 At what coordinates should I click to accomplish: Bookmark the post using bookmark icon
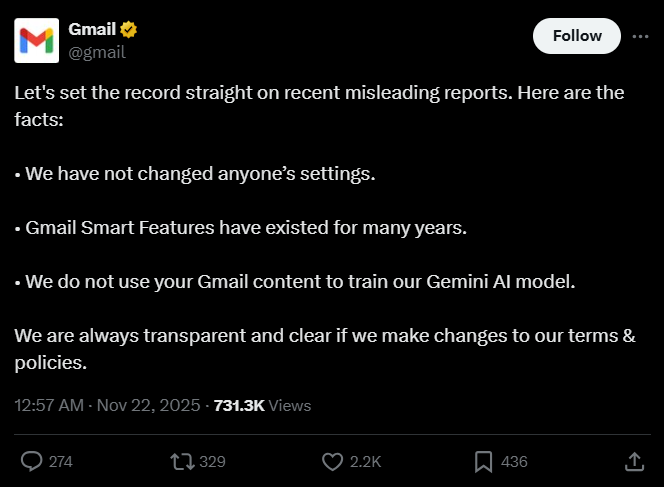pos(483,461)
